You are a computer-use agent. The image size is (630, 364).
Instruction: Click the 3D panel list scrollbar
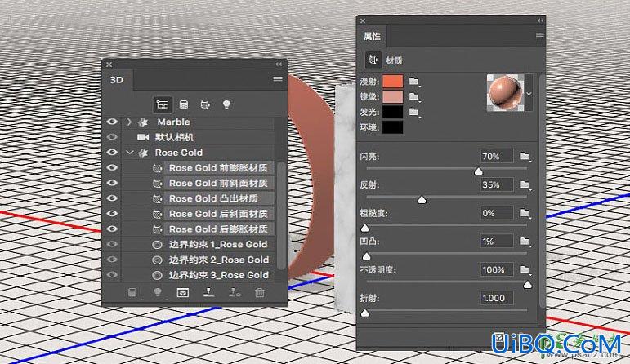click(x=282, y=215)
